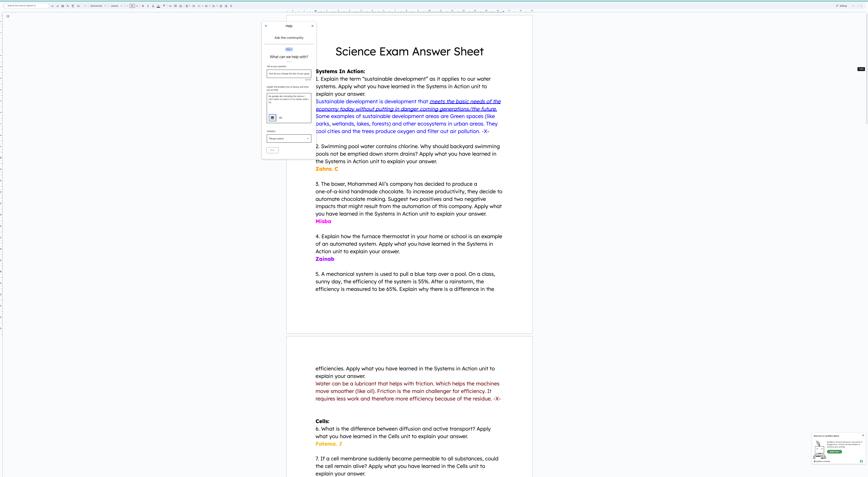Click the print icon
The image size is (868, 477).
pos(63,6)
